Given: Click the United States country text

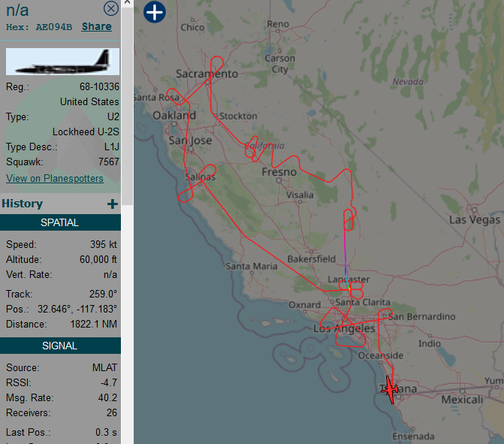Looking at the screenshot, I should point(89,102).
